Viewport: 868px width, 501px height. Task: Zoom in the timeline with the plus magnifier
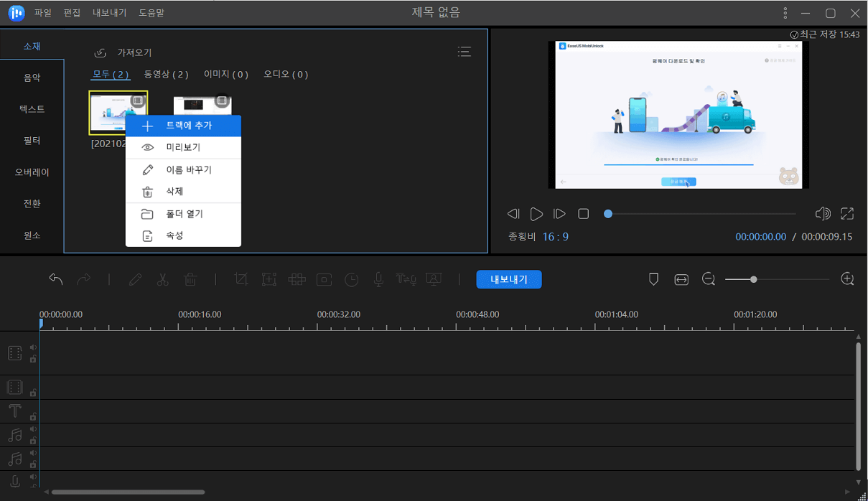(x=847, y=279)
